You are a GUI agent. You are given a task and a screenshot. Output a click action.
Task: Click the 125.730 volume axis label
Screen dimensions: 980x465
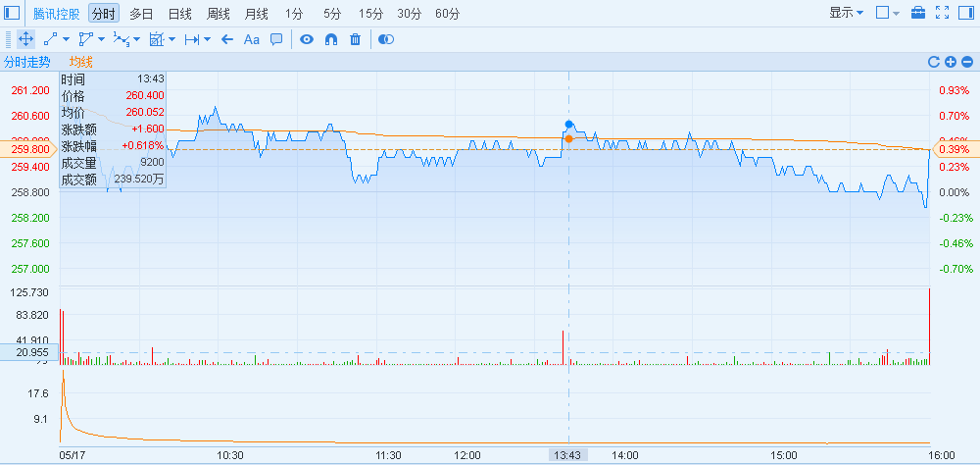(30, 293)
